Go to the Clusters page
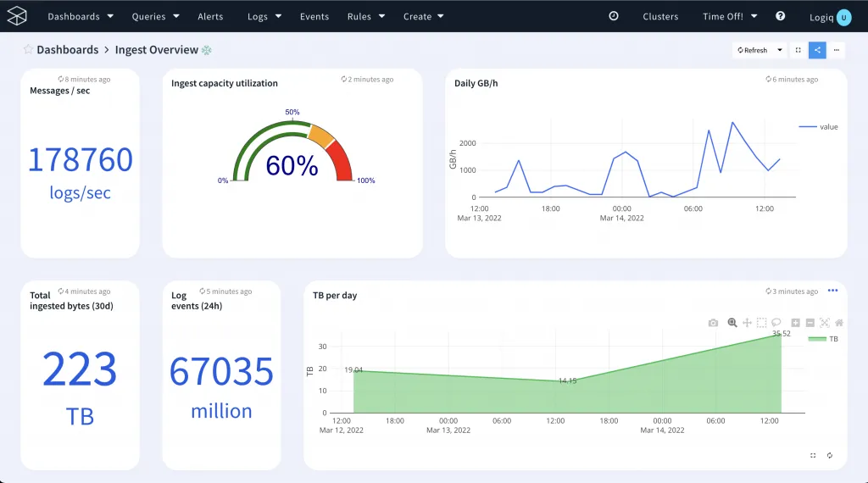Image resolution: width=868 pixels, height=483 pixels. click(660, 16)
